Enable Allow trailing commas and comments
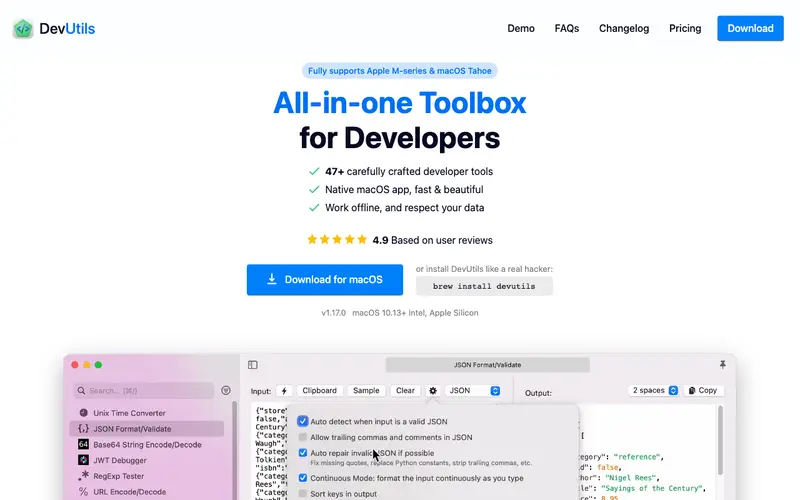The height and width of the screenshot is (500, 800). [303, 437]
